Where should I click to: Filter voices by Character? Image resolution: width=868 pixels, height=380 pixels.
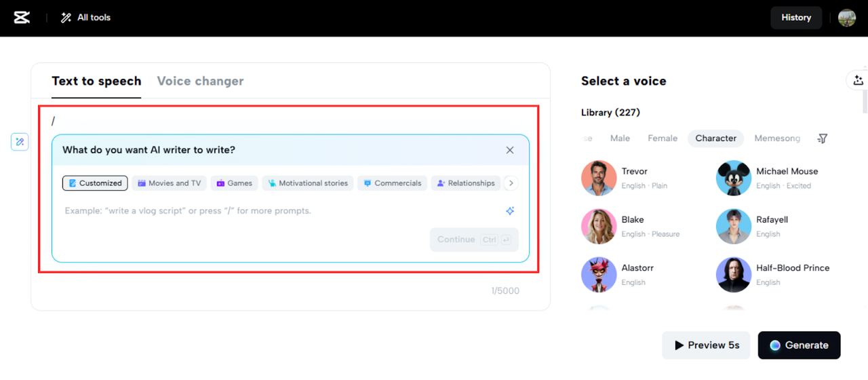point(715,138)
